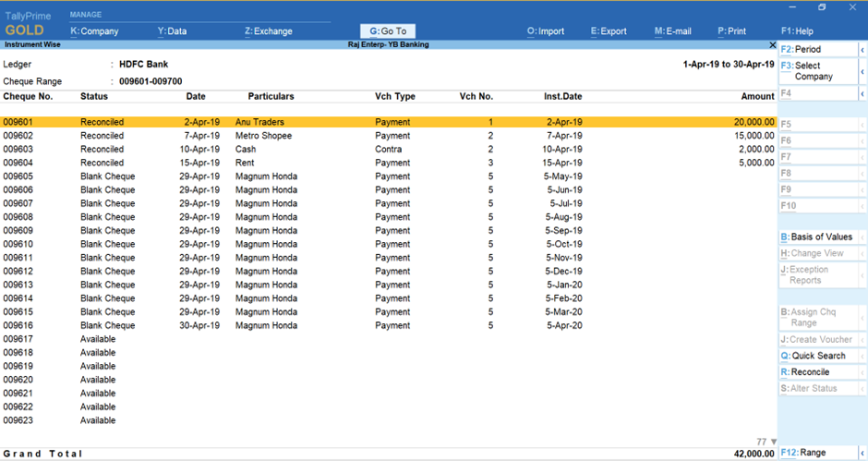This screenshot has width=868, height=461.
Task: Restore down the TallyPrime window
Action: pyautogui.click(x=822, y=7)
